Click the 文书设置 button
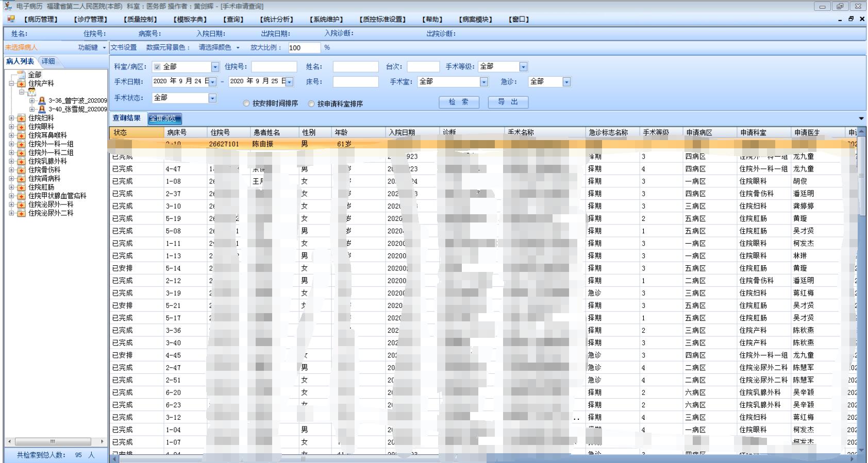This screenshot has height=463, width=868. [x=124, y=47]
